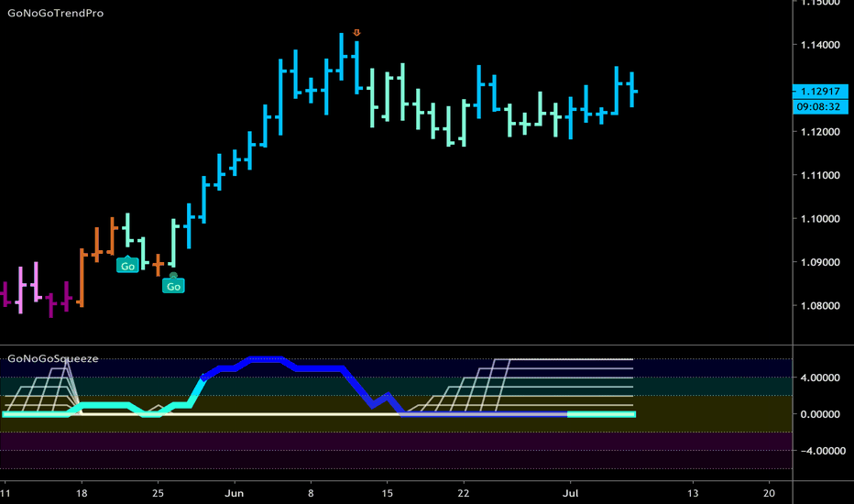Click the 20 date label on the time axis
Screen dimensions: 854x504
[769, 494]
